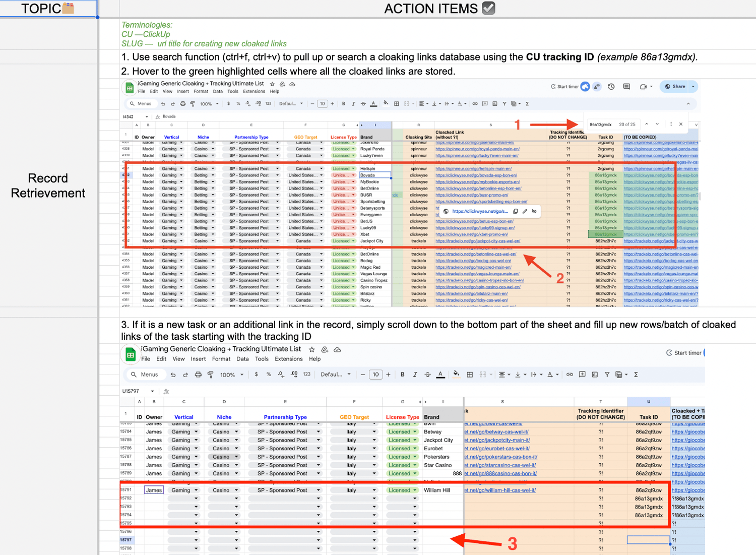Open the Gaming dropdown chip in row 15791

[x=183, y=490]
